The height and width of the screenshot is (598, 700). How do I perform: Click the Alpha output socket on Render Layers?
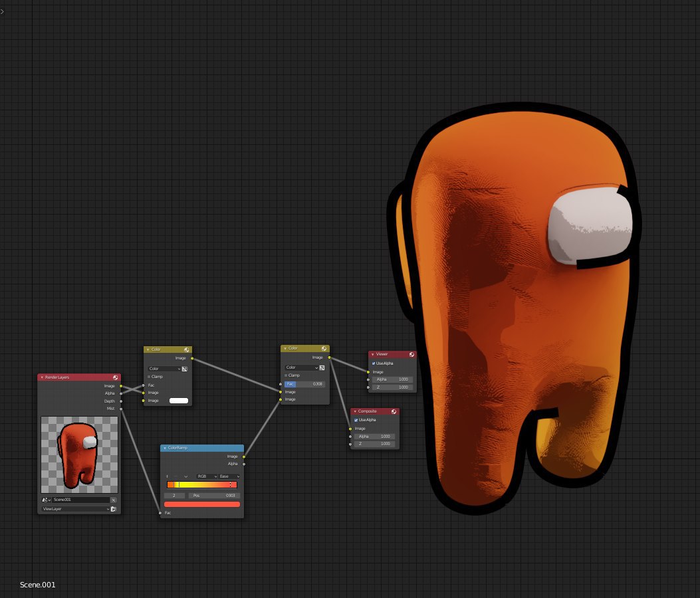pos(121,393)
